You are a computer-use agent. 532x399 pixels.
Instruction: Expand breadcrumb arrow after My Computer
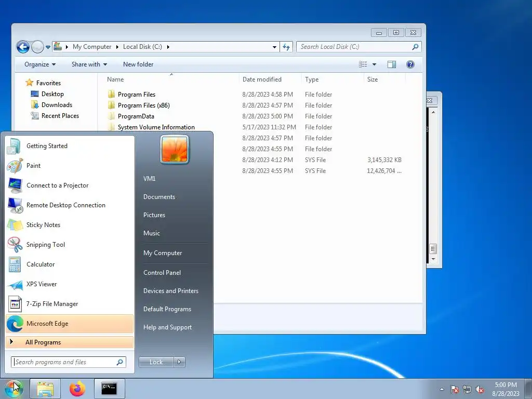pyautogui.click(x=117, y=47)
